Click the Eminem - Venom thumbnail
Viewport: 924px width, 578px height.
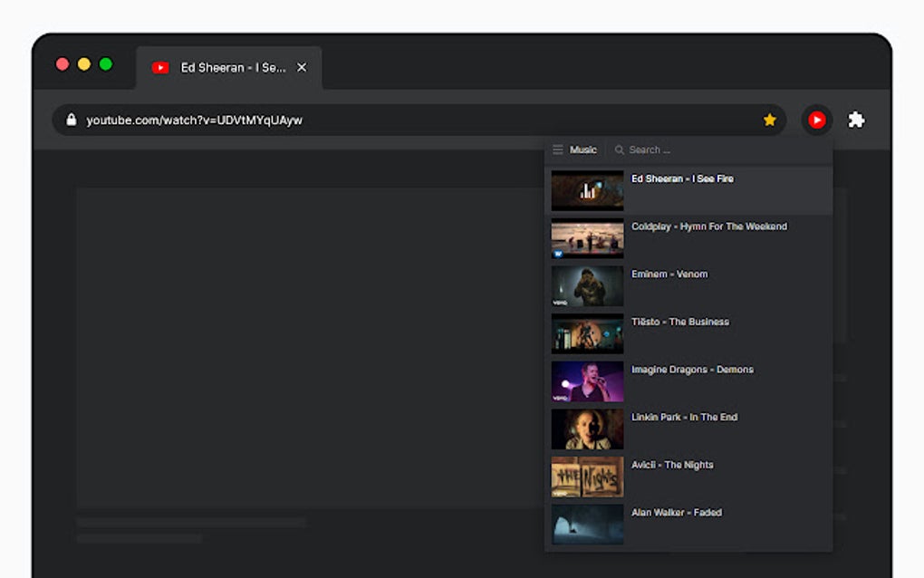coord(587,285)
